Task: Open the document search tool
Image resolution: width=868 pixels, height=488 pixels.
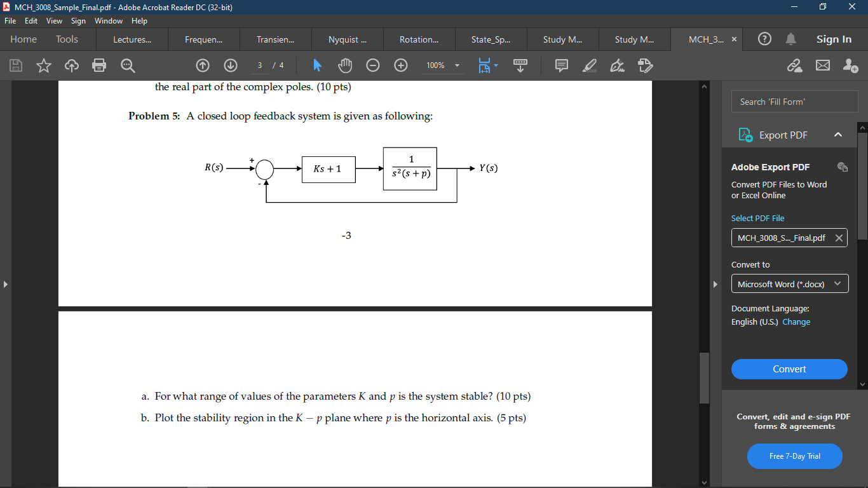Action: tap(128, 65)
